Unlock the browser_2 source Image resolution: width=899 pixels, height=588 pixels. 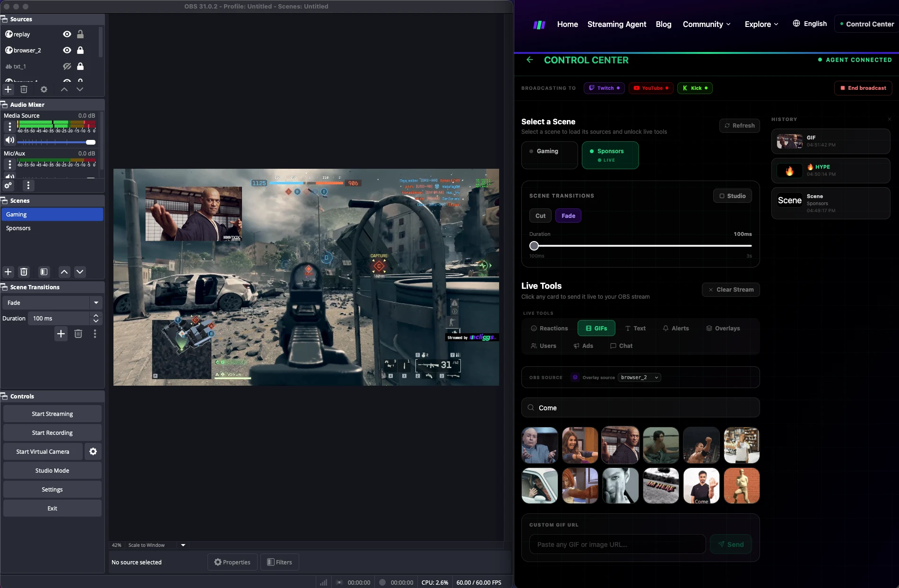(80, 50)
